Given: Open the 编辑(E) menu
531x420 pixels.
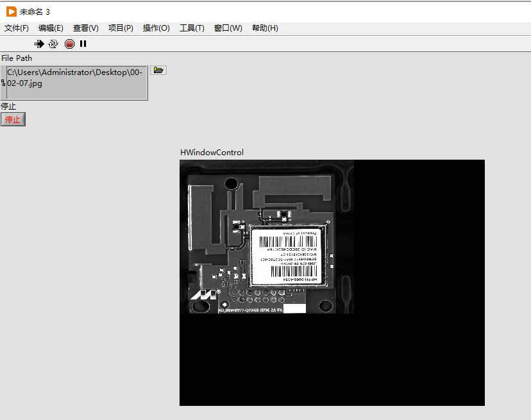Looking at the screenshot, I should click(51, 28).
